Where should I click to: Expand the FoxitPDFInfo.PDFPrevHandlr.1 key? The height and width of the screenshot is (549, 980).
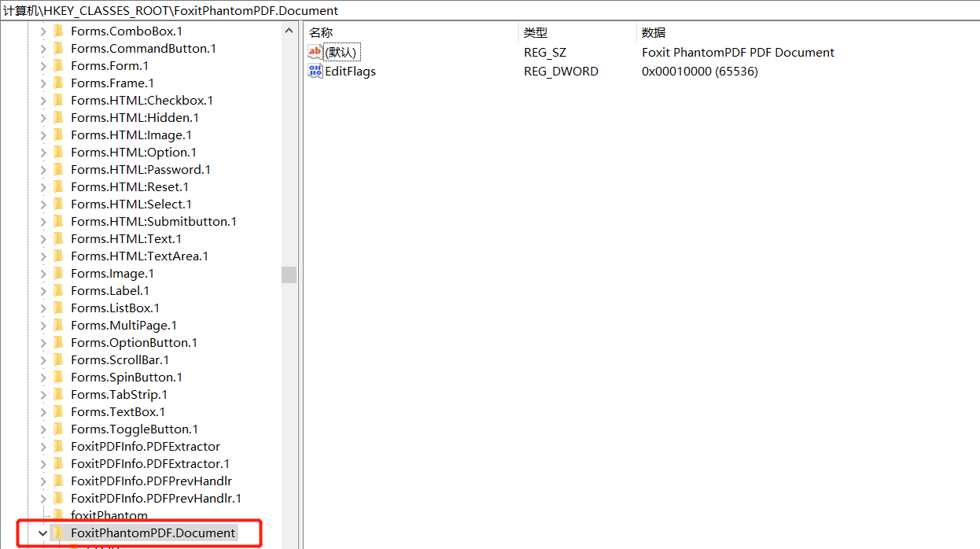point(43,499)
